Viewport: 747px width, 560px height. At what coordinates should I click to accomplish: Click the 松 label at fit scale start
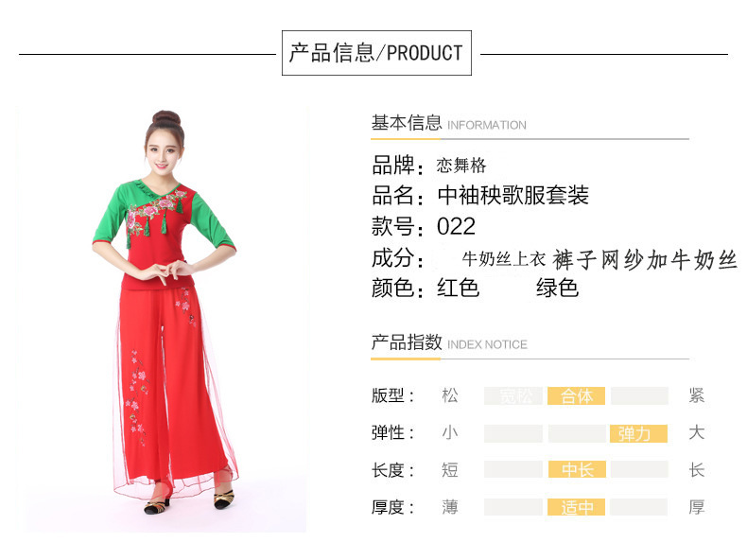click(x=450, y=395)
